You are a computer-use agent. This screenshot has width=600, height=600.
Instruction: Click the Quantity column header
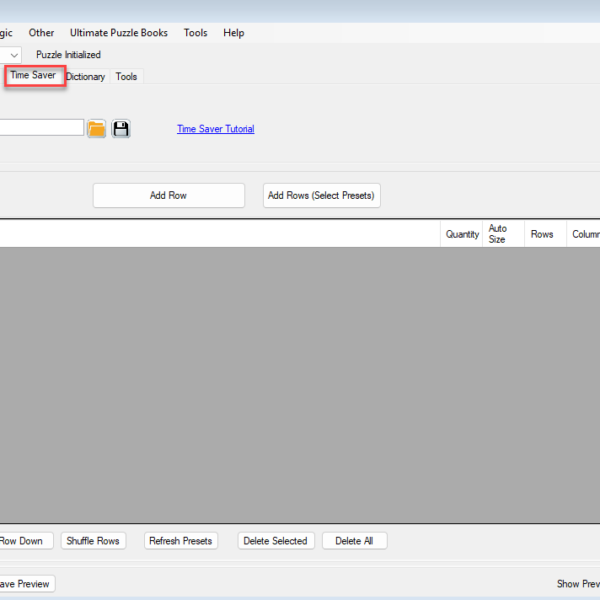coord(462,234)
